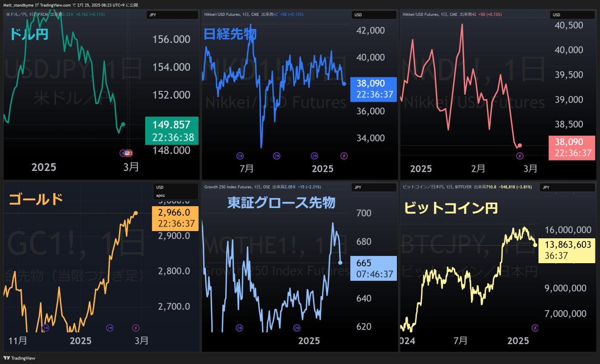Screen dimensions: 600x364
Task: Click 2,800.0 on the gold price axis
Action: coord(174,271)
